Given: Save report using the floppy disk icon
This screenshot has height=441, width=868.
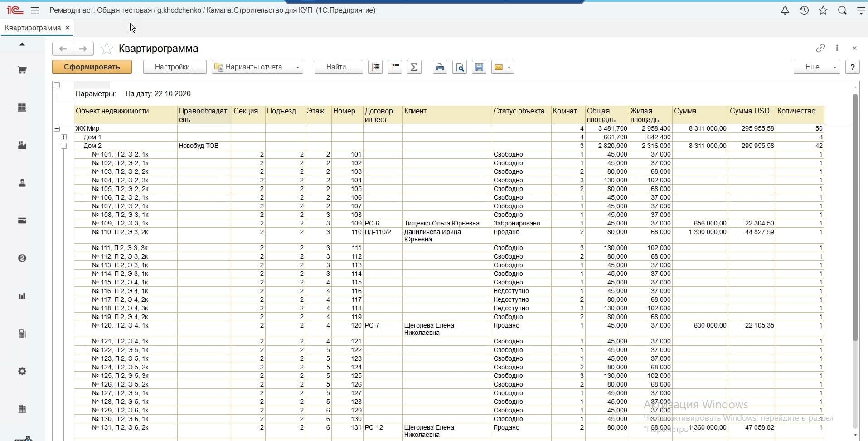Looking at the screenshot, I should pos(479,67).
